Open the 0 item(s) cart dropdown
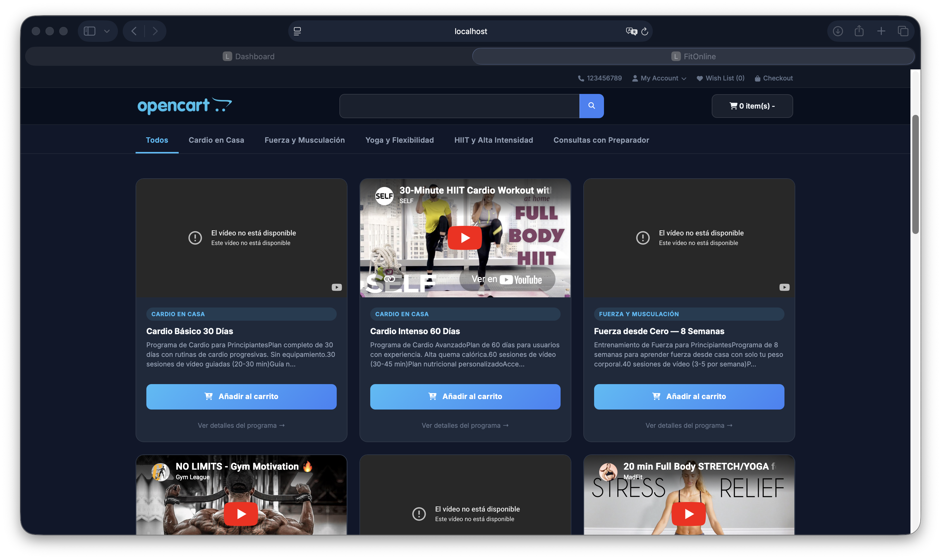Viewport: 941px width, 560px height. (752, 106)
